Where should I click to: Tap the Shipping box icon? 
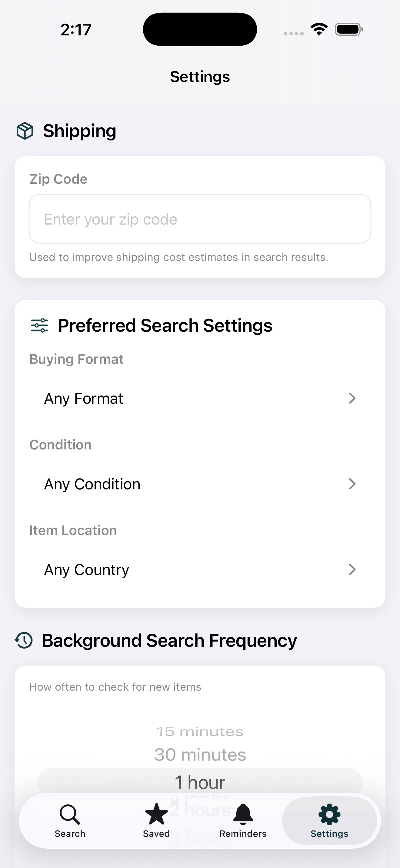point(25,131)
